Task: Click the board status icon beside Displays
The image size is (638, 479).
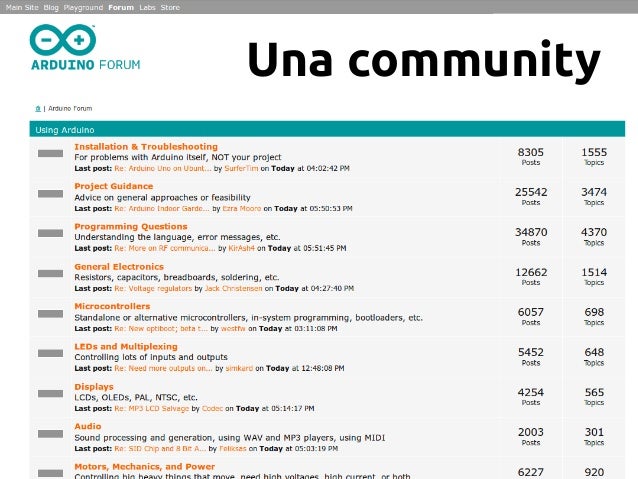Action: tap(50, 394)
